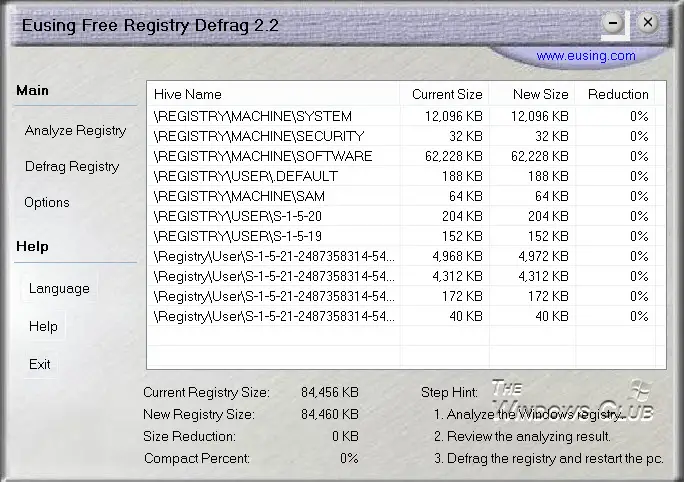The image size is (684, 482).
Task: Sort by Reduction column header
Action: 615,94
